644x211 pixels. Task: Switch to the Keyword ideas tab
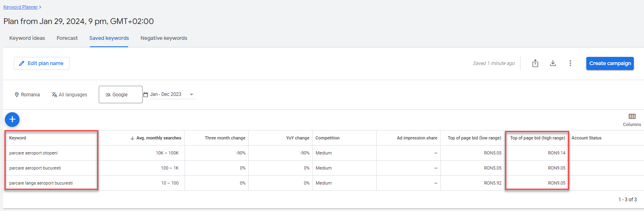tap(27, 38)
